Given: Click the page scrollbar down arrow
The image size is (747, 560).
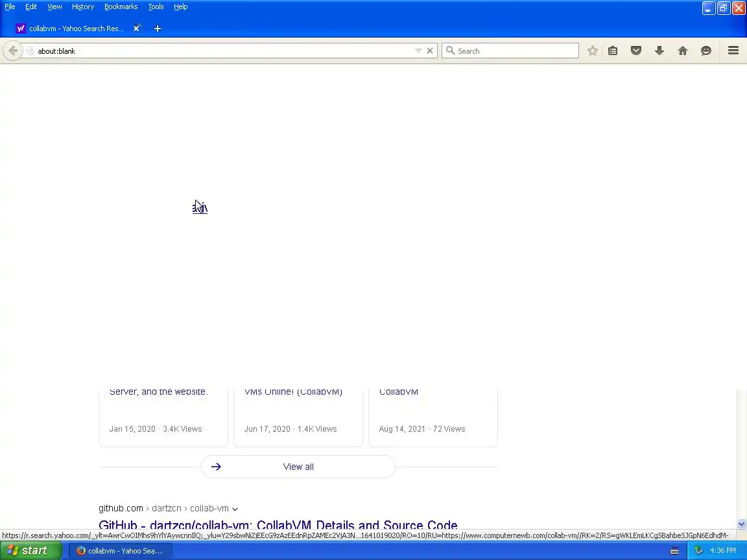Looking at the screenshot, I should (x=741, y=524).
